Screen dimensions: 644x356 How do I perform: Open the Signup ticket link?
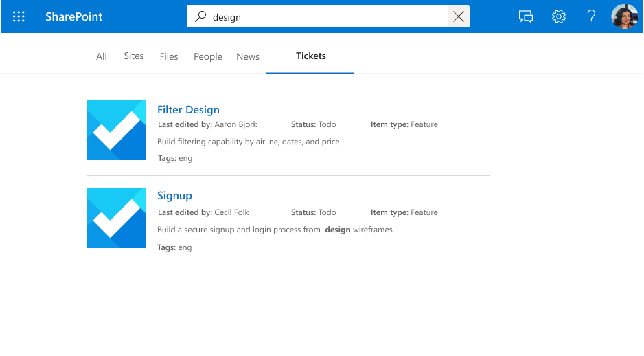tap(174, 196)
